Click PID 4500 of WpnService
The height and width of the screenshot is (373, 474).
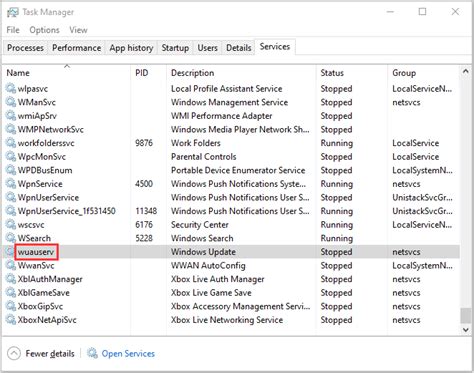click(x=144, y=184)
